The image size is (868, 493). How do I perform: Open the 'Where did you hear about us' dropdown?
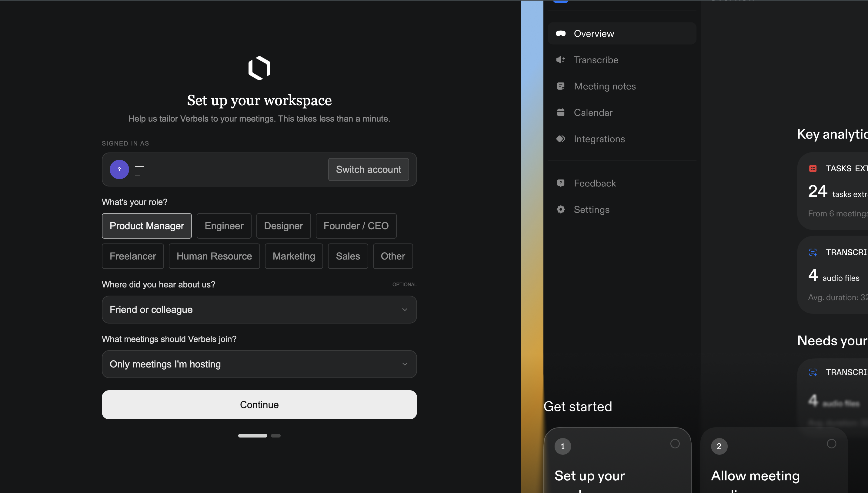click(x=259, y=310)
